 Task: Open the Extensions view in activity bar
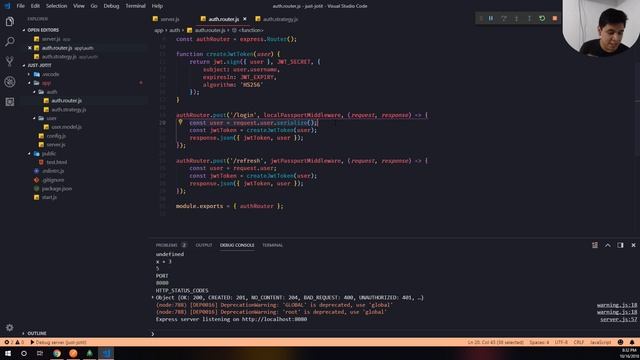coord(10,102)
